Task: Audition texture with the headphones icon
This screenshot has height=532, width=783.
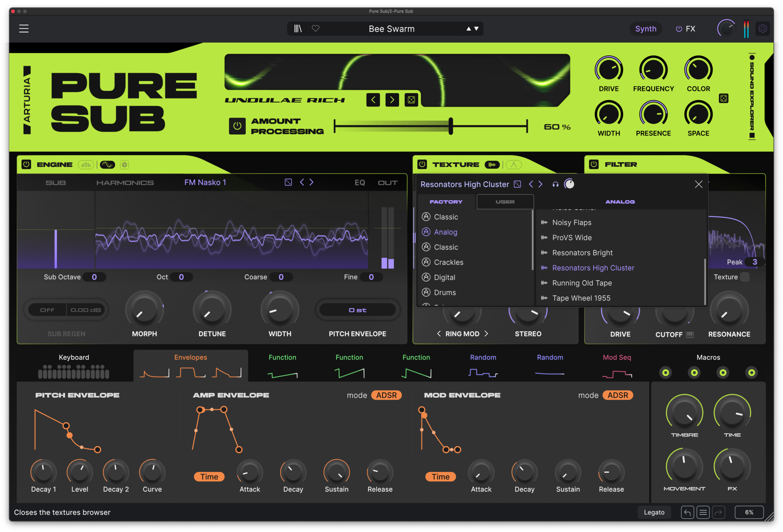Action: click(555, 184)
